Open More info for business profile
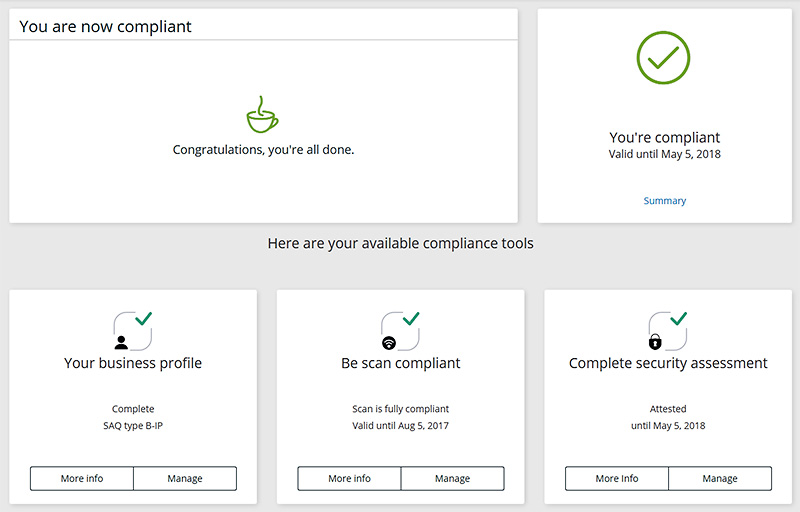This screenshot has width=800, height=512. coord(82,479)
